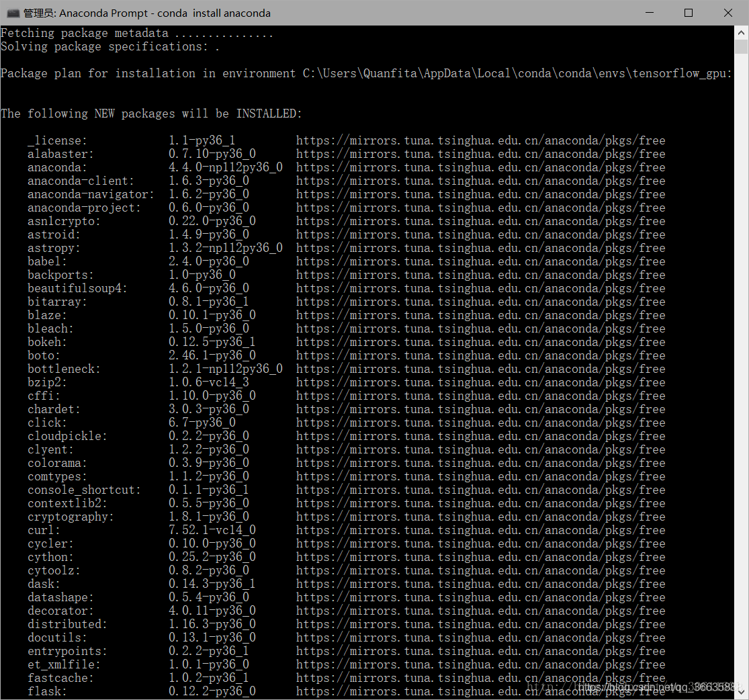The image size is (749, 700).
Task: Click the 'console_shortcut:' package name
Action: point(84,489)
